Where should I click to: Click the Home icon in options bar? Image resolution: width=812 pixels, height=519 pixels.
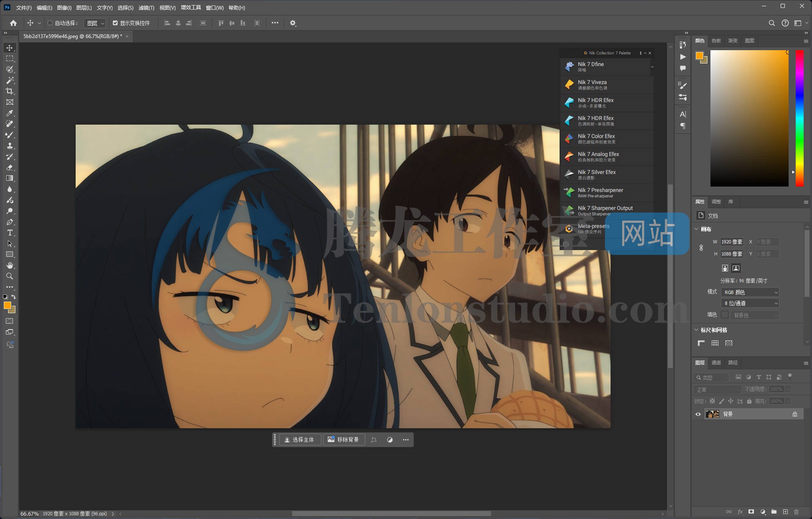pyautogui.click(x=13, y=23)
